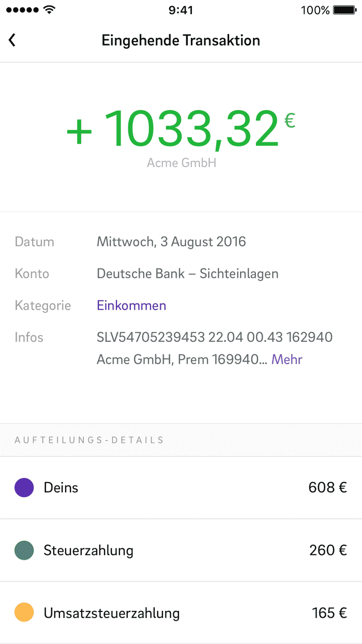Tap the purple Deins circle
This screenshot has width=362, height=644.
pos(24,487)
